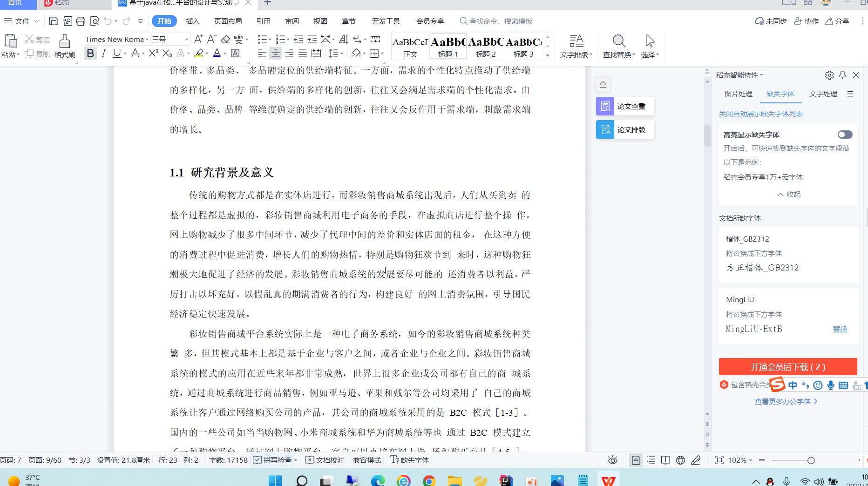
Task: Switch to the 文字处理 panel tab
Action: (823, 94)
